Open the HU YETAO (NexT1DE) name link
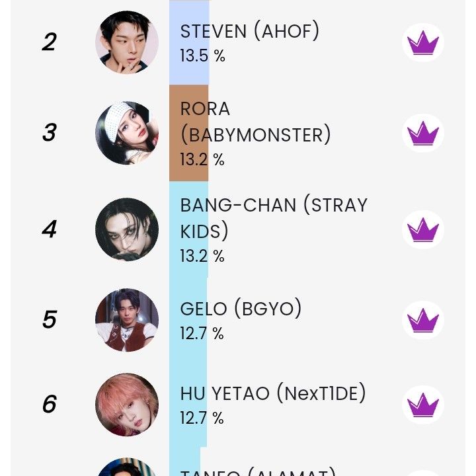476x476 pixels. click(273, 394)
